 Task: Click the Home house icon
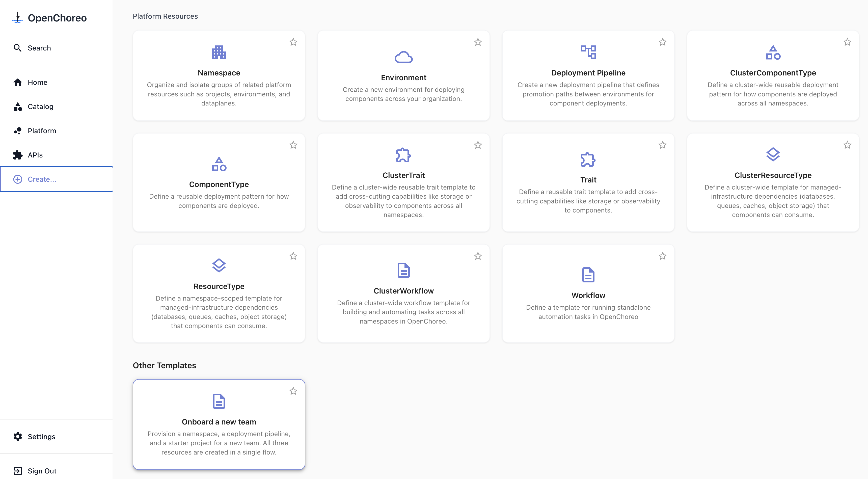tap(17, 82)
